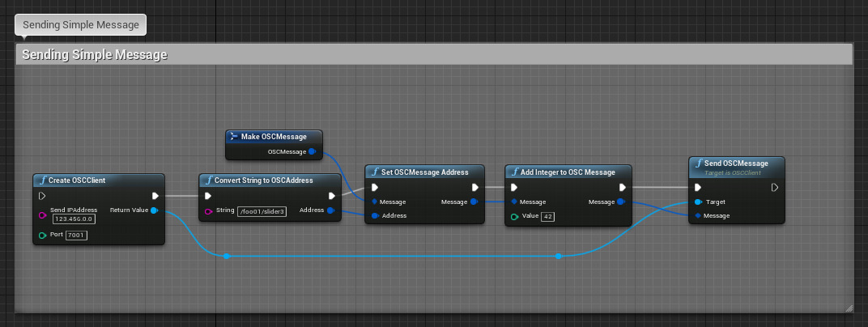Viewport: 868px width, 327px height.
Task: Click the Value field showing 42
Action: pyautogui.click(x=547, y=216)
